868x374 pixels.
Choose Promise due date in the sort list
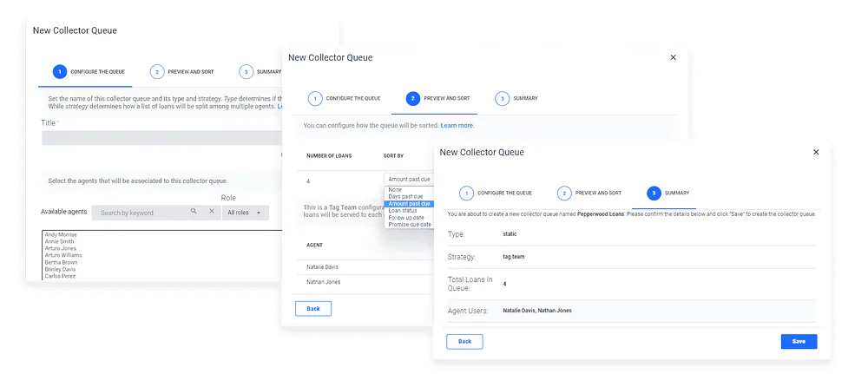(x=409, y=225)
